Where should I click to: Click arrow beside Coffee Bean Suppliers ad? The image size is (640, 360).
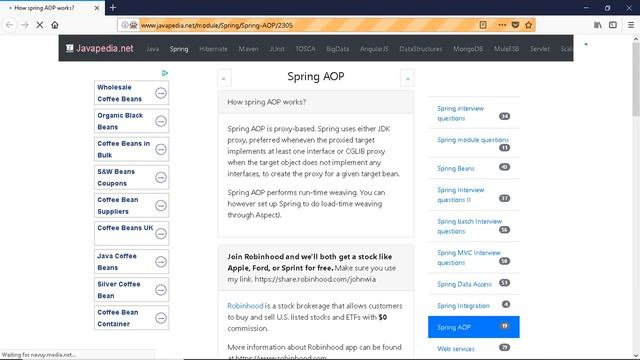pos(161,206)
